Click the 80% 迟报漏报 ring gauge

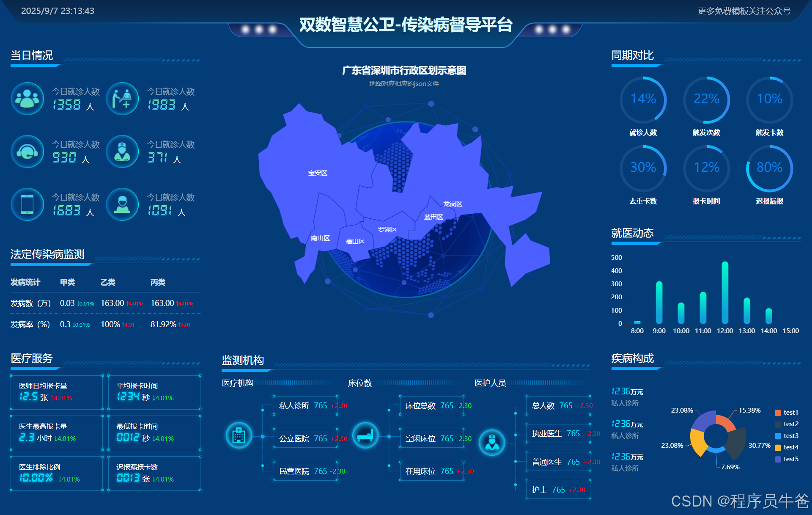click(x=770, y=168)
